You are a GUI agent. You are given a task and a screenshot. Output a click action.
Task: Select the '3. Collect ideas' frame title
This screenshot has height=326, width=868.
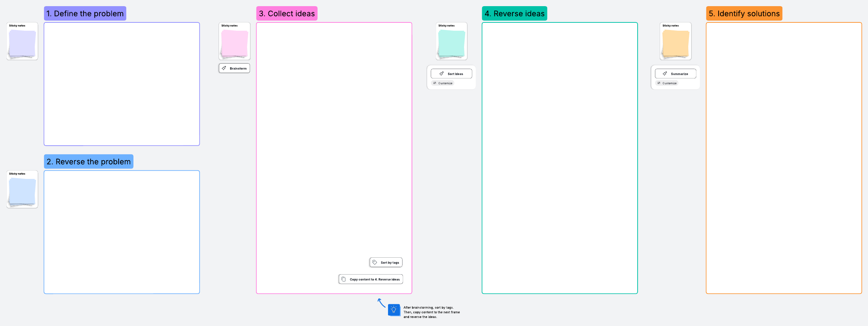point(287,14)
